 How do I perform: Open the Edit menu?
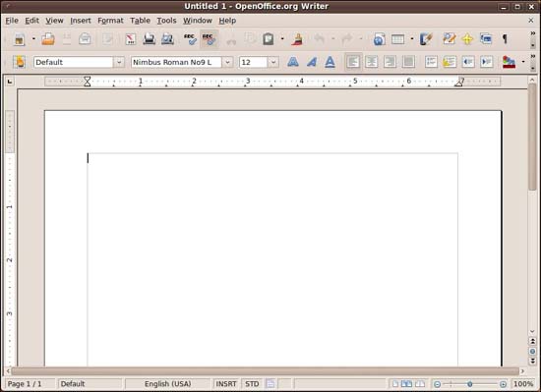click(31, 21)
